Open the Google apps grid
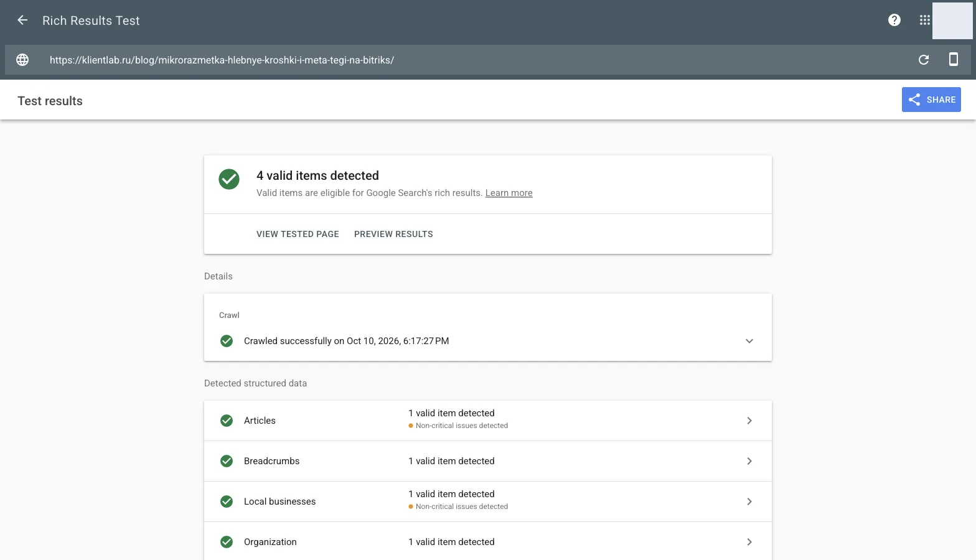Image resolution: width=976 pixels, height=560 pixels. click(925, 21)
